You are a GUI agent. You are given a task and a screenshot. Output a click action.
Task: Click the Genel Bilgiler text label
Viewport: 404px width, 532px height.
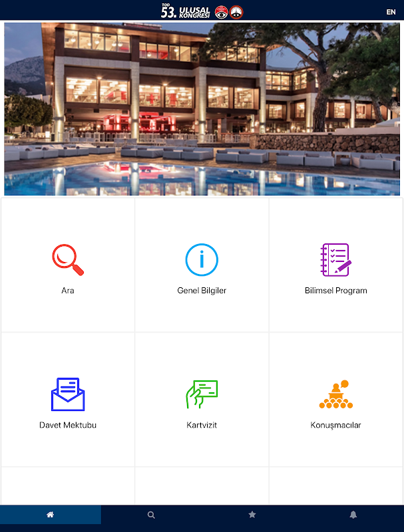202,291
